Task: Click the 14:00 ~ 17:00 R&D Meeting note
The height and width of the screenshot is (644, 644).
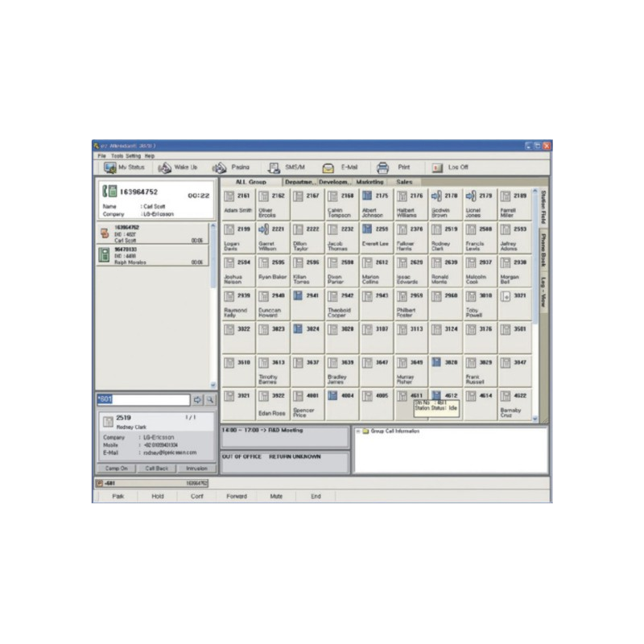Action: pos(285,437)
